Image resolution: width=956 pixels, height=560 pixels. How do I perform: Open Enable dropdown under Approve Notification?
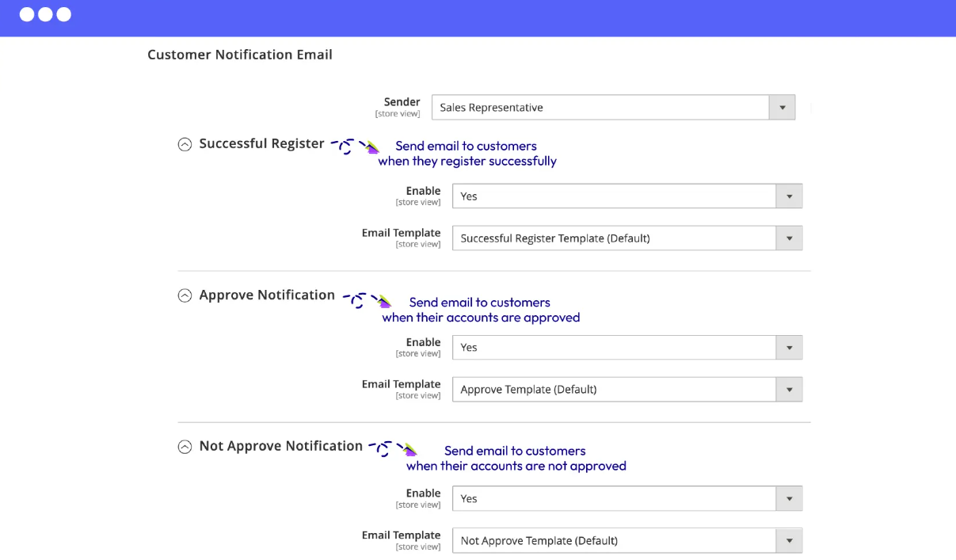pyautogui.click(x=627, y=348)
